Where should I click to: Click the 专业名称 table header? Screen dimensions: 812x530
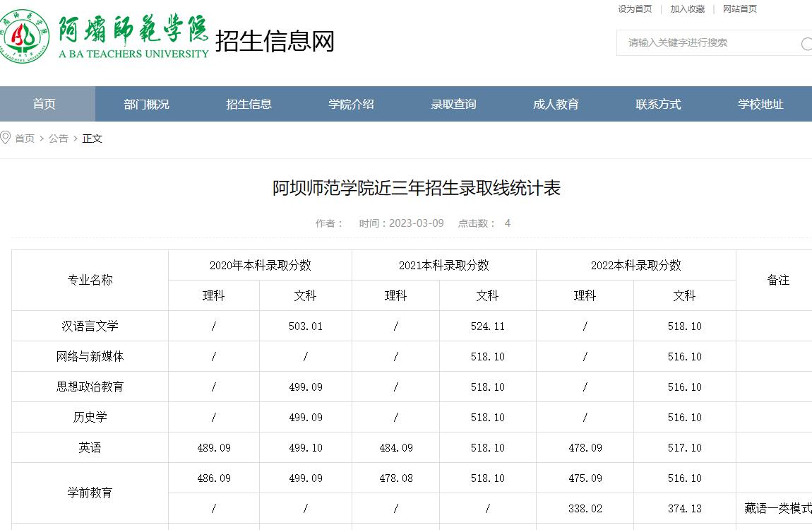pos(90,280)
